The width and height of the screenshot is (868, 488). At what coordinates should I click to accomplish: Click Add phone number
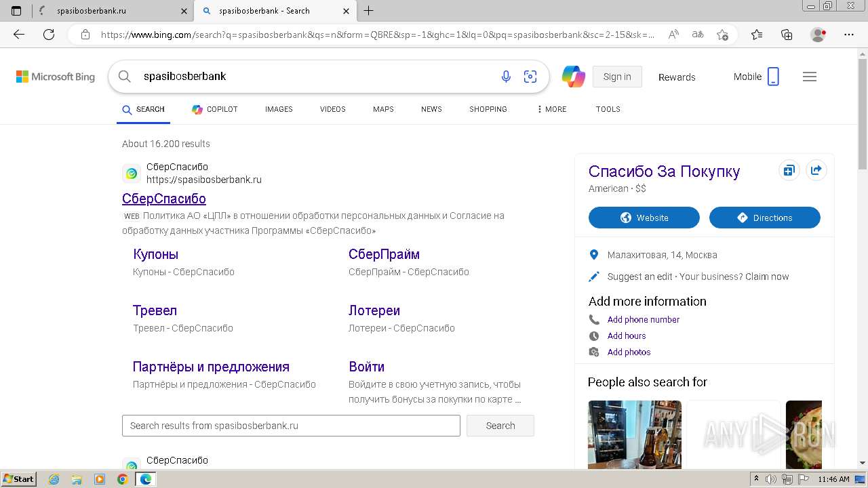tap(644, 320)
